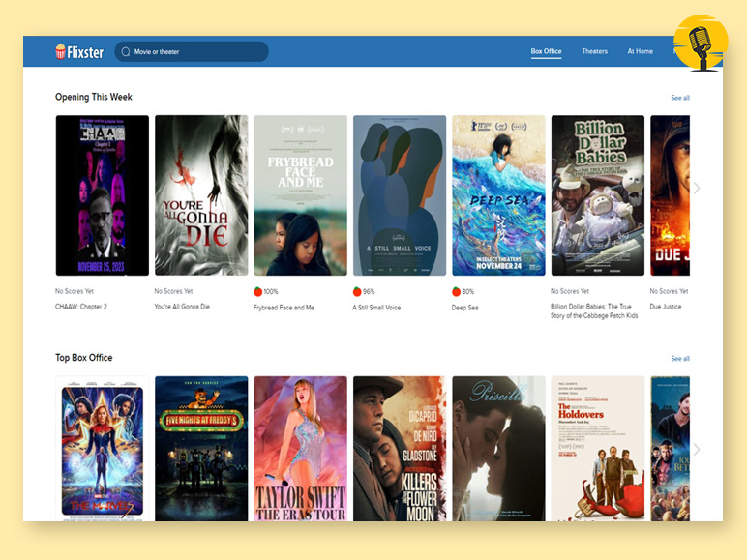Click No Scores Yet under Billion Dollar Babies

pyautogui.click(x=570, y=291)
